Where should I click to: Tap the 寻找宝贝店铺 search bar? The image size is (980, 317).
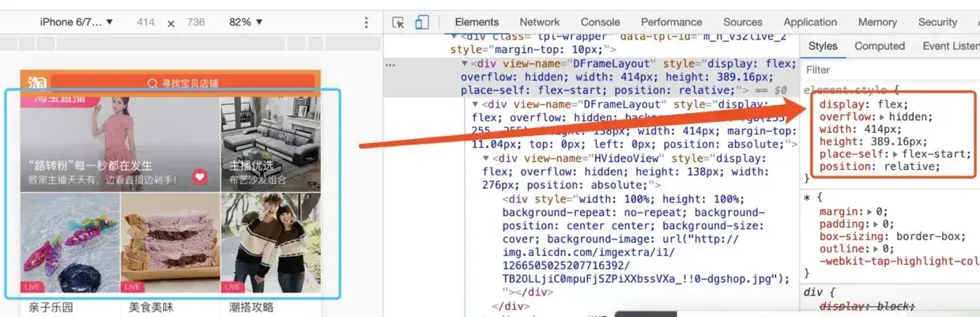(x=183, y=82)
